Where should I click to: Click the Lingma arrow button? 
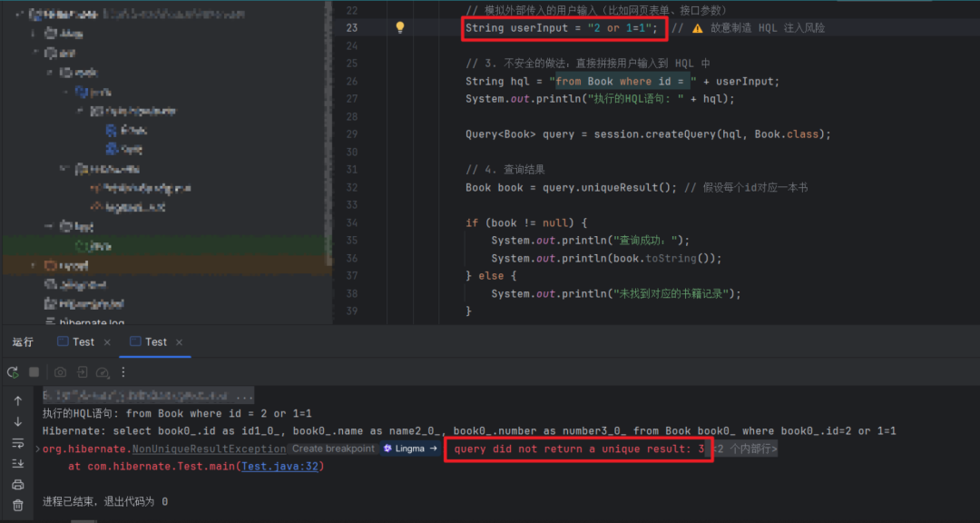click(410, 449)
